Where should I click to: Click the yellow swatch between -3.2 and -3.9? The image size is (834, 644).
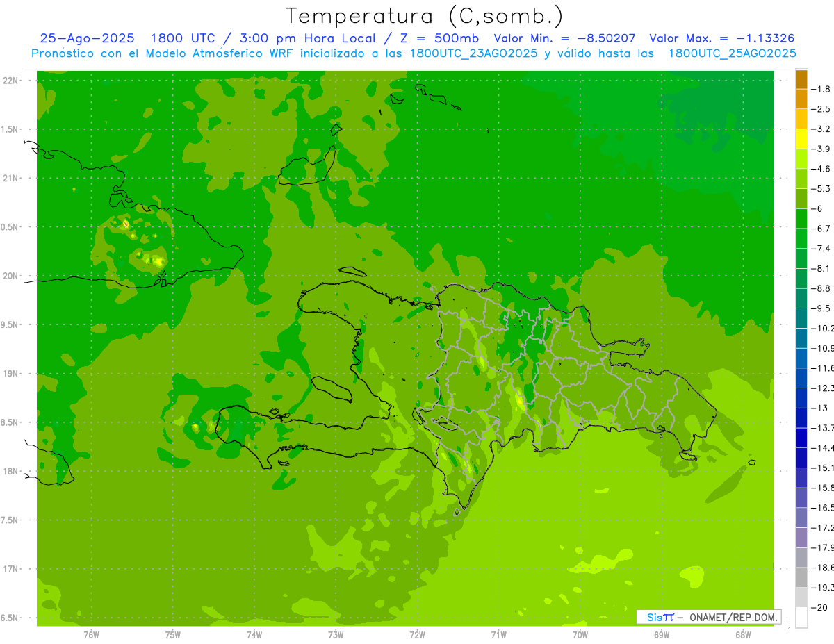click(x=801, y=139)
